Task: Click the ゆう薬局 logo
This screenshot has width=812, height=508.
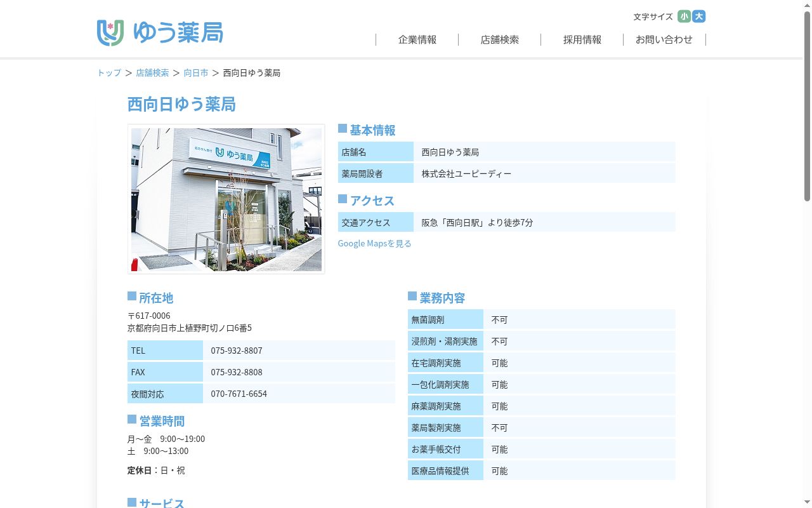Action: coord(160,33)
